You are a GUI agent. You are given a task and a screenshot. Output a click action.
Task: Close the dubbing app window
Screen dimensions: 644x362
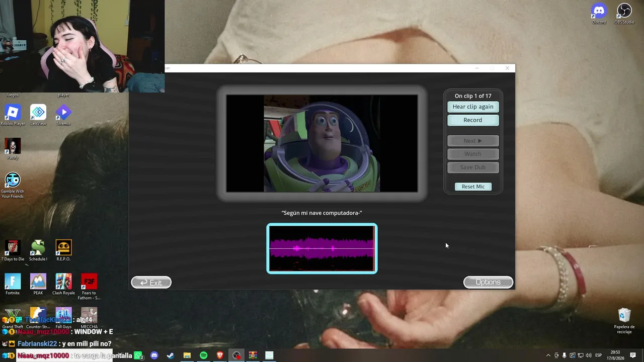coord(507,68)
